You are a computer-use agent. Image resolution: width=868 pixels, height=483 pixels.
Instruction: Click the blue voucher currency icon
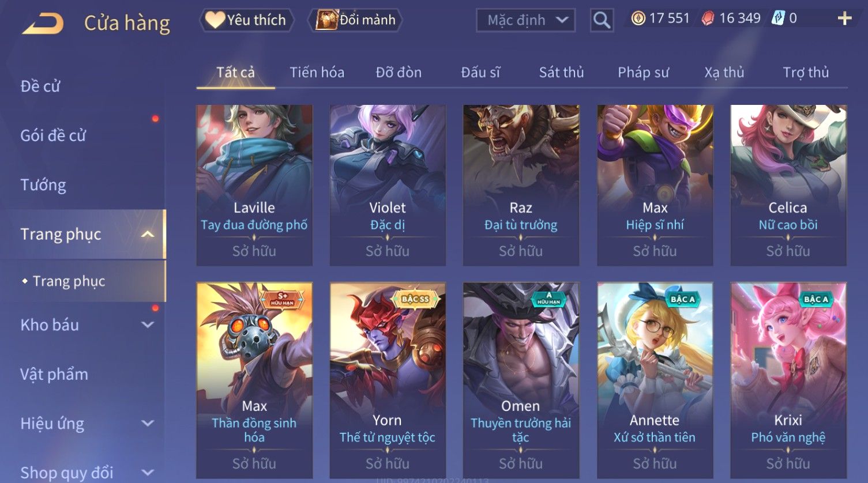click(778, 18)
